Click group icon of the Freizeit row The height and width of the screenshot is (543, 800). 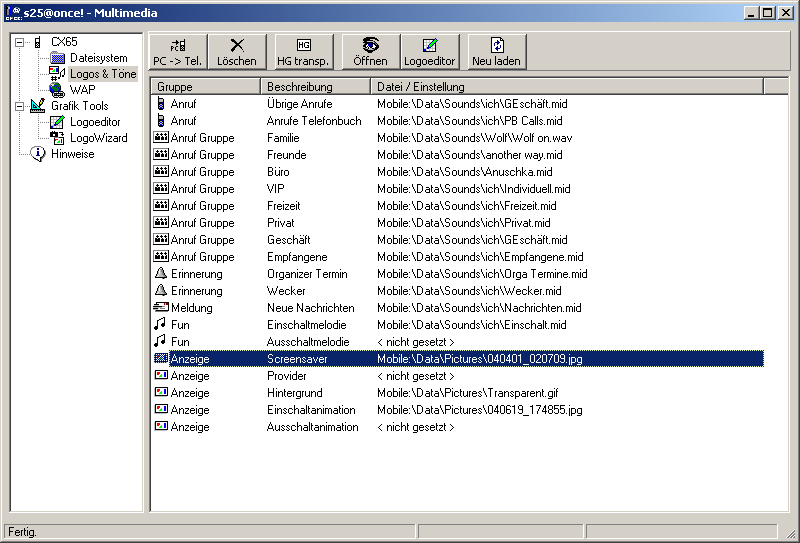pyautogui.click(x=161, y=205)
